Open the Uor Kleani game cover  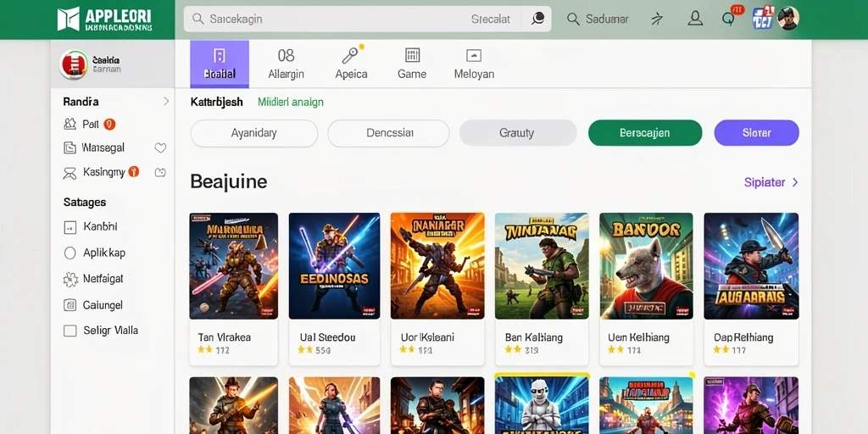pos(437,265)
